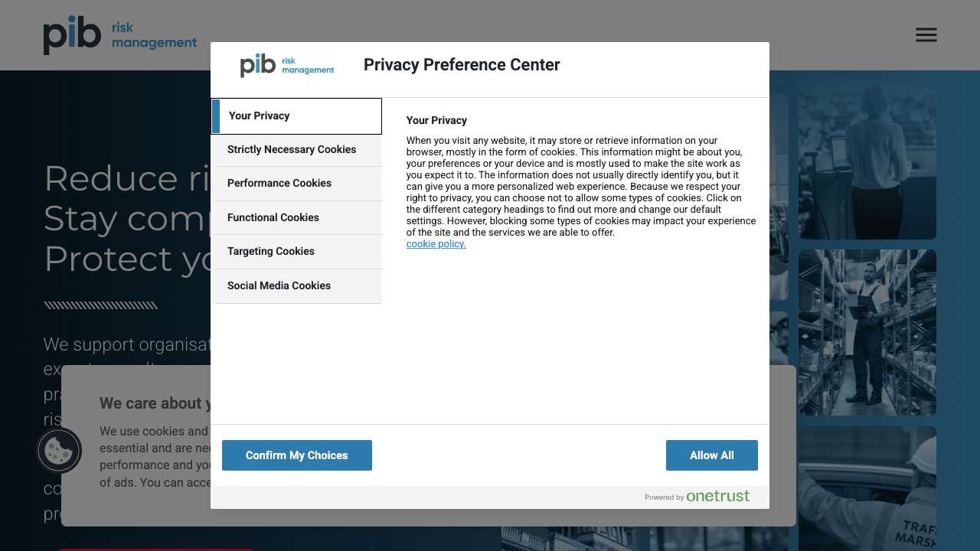Click the Powered by onetrust link
Screen dimensions: 980x551
coord(697,496)
